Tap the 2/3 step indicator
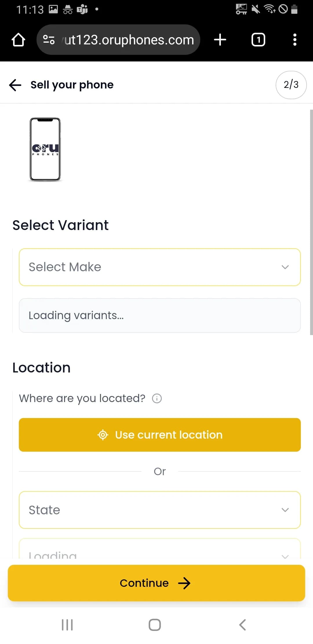 click(291, 85)
